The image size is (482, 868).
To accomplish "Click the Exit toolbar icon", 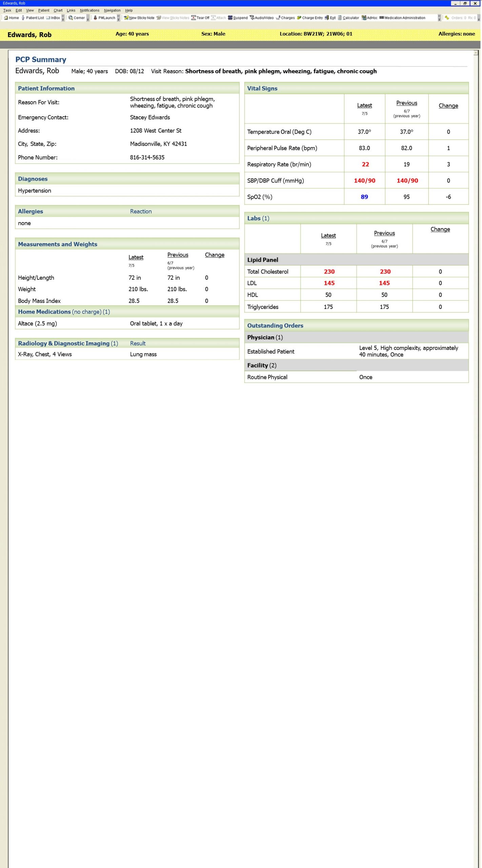I will click(x=330, y=18).
